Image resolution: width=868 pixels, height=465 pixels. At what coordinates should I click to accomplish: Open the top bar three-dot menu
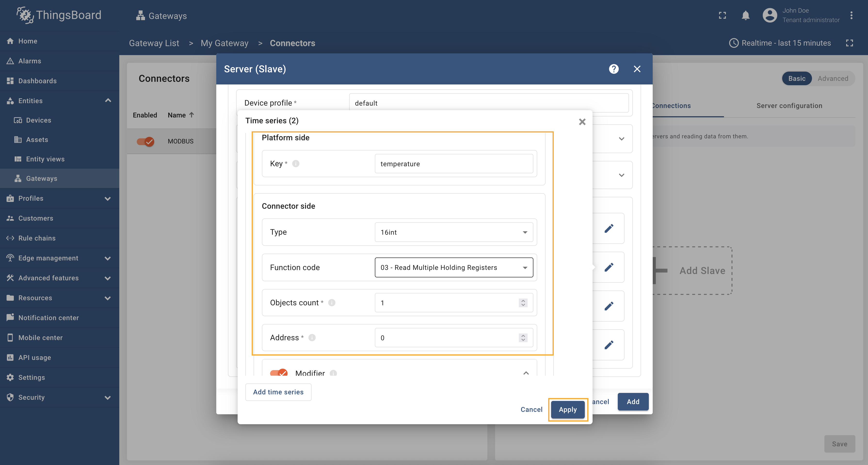click(x=851, y=15)
